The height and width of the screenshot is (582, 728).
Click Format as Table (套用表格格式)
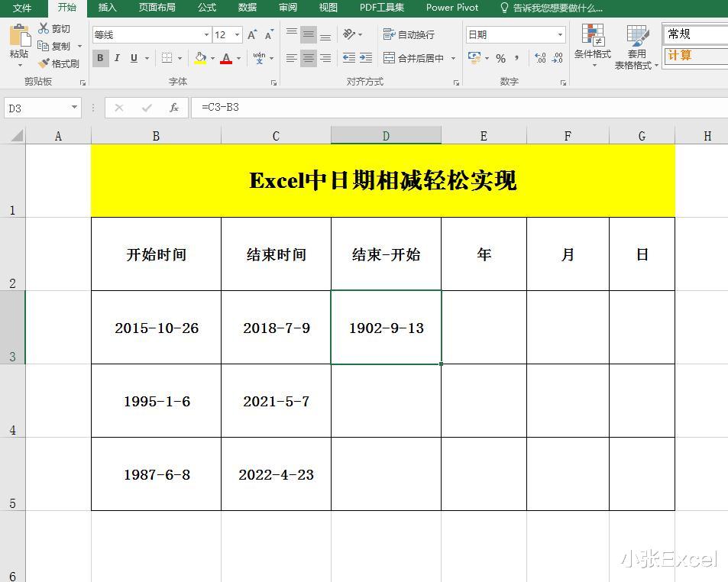(636, 46)
